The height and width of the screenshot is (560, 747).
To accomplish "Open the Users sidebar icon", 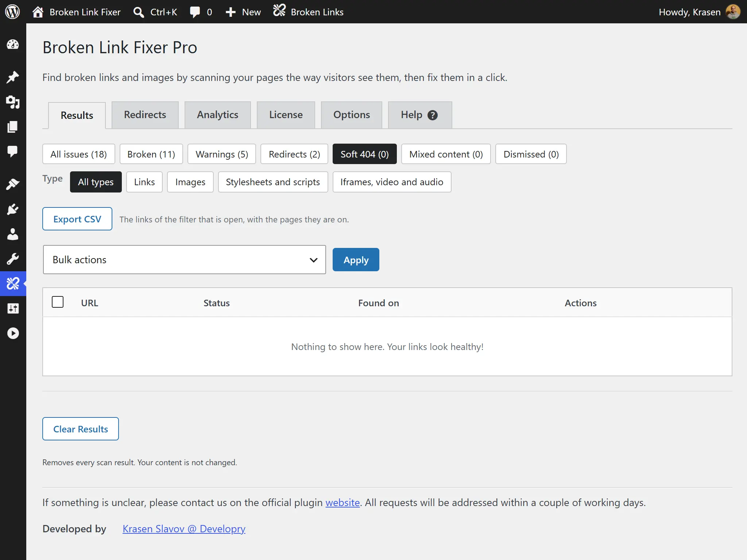I will (13, 234).
